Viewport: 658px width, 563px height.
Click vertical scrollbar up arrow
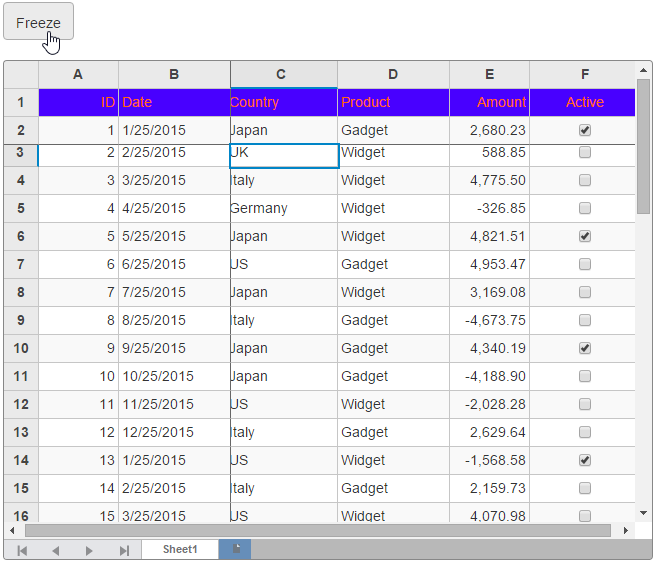pos(644,69)
